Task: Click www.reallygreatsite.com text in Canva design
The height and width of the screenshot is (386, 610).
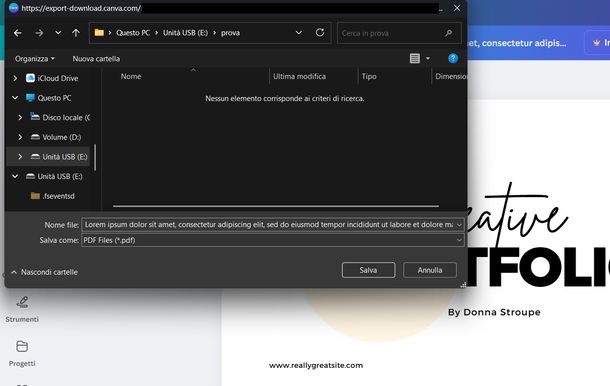Action: tap(316, 365)
